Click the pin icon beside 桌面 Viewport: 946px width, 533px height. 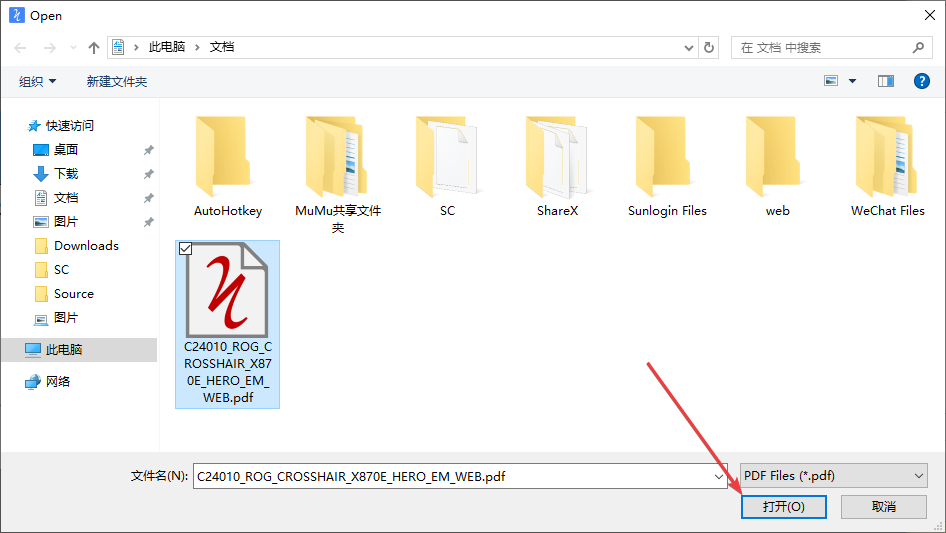tap(148, 150)
